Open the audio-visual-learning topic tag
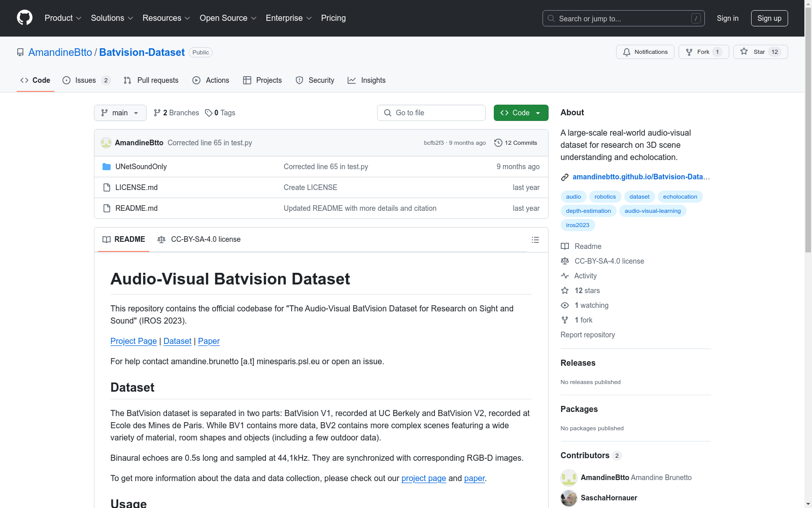812x508 pixels. pyautogui.click(x=653, y=211)
